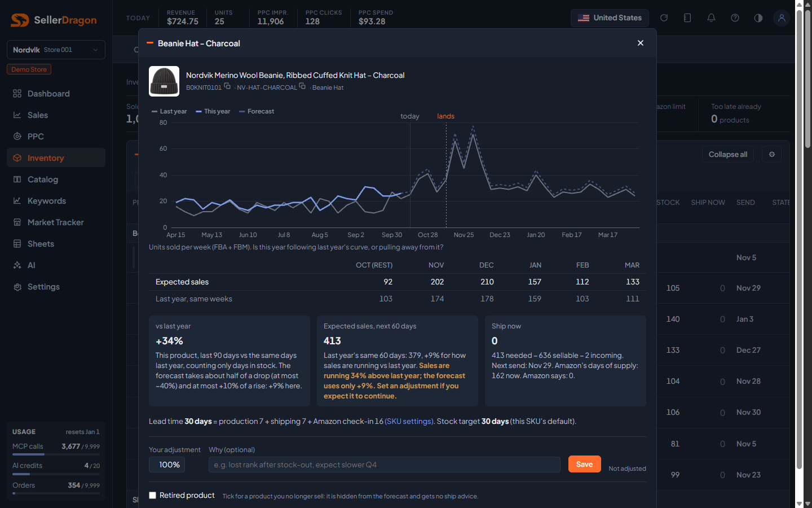The width and height of the screenshot is (812, 508).
Task: Click the Collapse all button
Action: [x=728, y=155]
